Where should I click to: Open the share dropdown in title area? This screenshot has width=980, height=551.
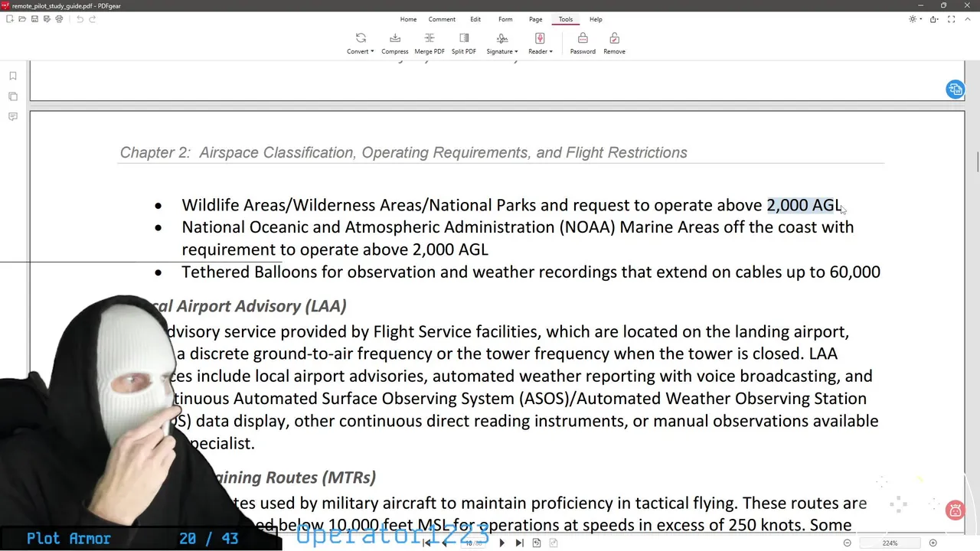click(936, 19)
